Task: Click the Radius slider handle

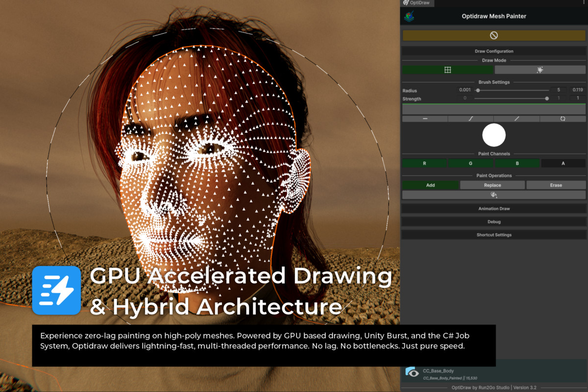Action: (478, 90)
